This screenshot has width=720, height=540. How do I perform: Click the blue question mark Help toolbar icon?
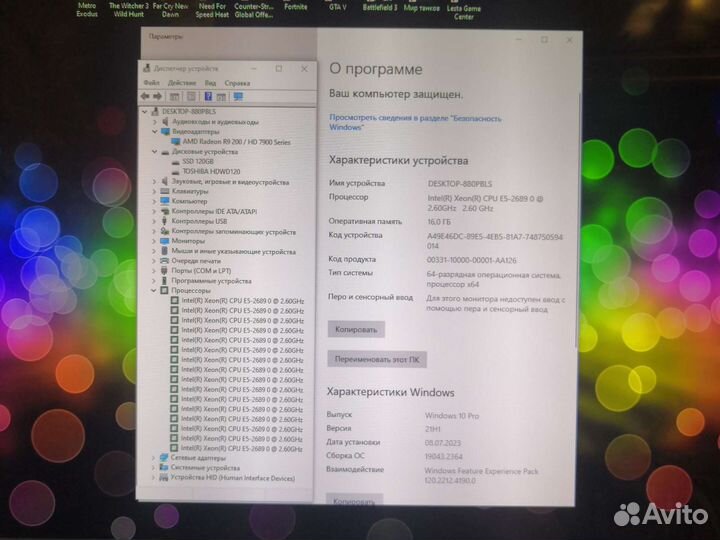point(208,96)
